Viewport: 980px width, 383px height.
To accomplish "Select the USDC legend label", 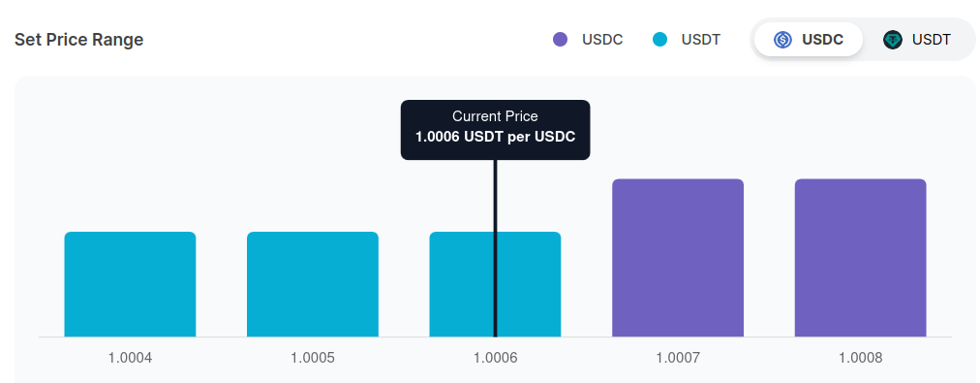I will (602, 40).
